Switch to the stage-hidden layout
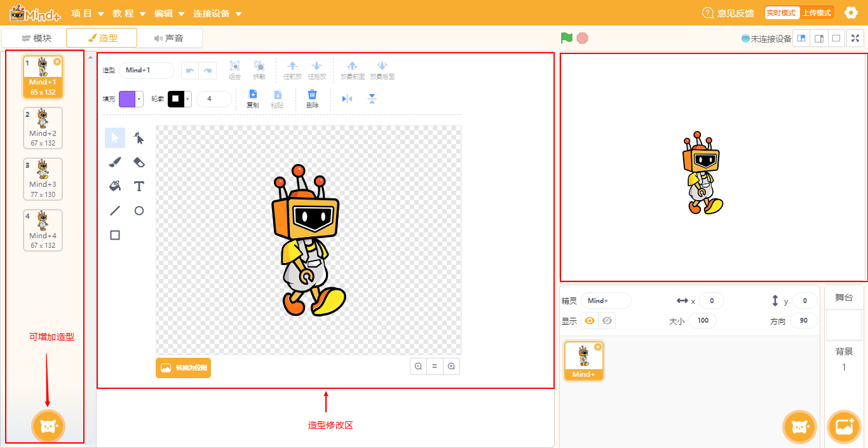 tap(837, 38)
